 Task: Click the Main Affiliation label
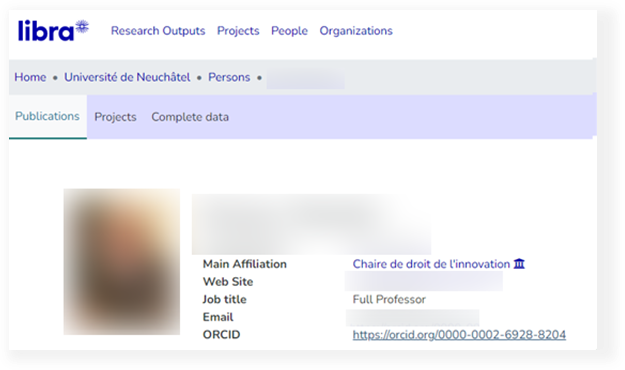tap(245, 264)
